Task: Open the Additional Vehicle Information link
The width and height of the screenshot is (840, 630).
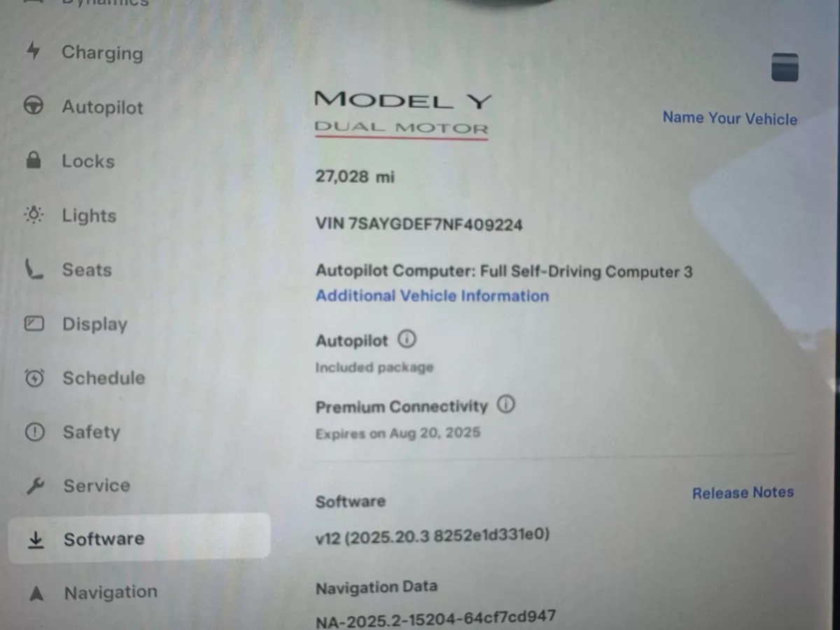Action: 432,295
